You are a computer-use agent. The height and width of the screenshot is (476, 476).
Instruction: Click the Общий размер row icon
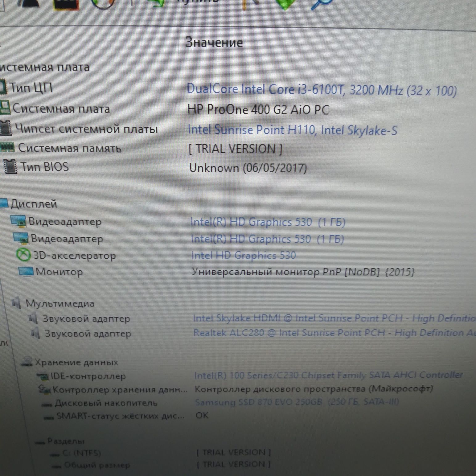(56, 467)
